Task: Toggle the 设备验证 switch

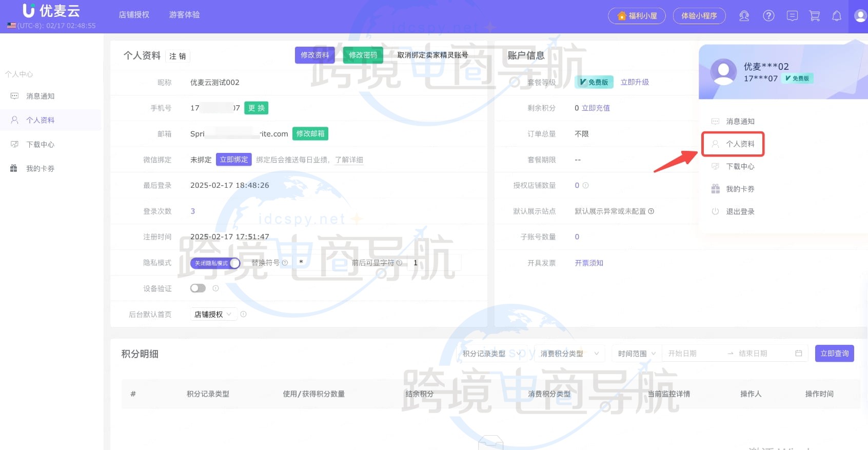Action: click(198, 288)
